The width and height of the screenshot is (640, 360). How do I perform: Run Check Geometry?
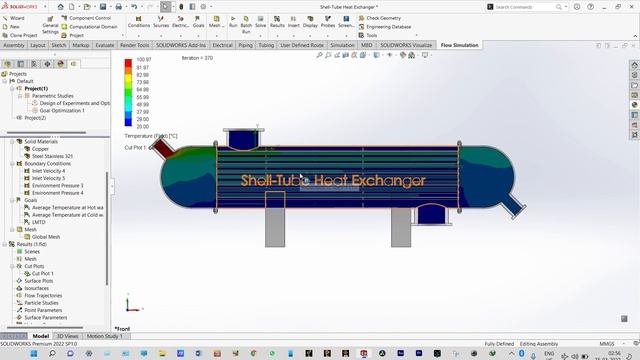[380, 18]
